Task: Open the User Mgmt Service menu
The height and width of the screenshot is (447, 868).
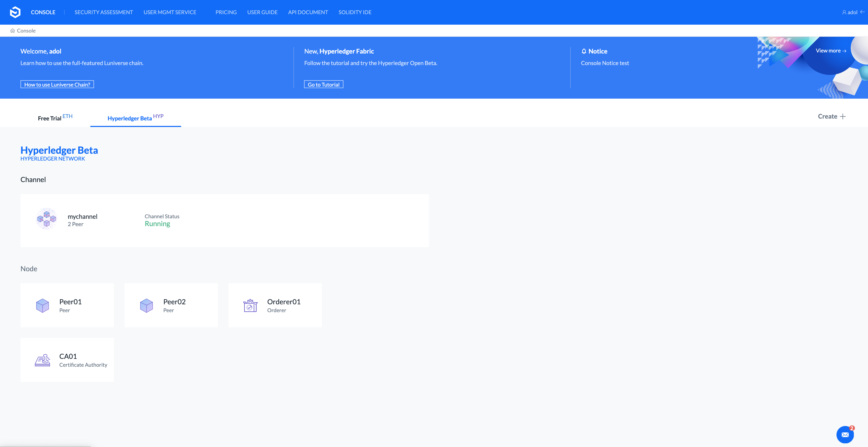Action: click(x=170, y=12)
